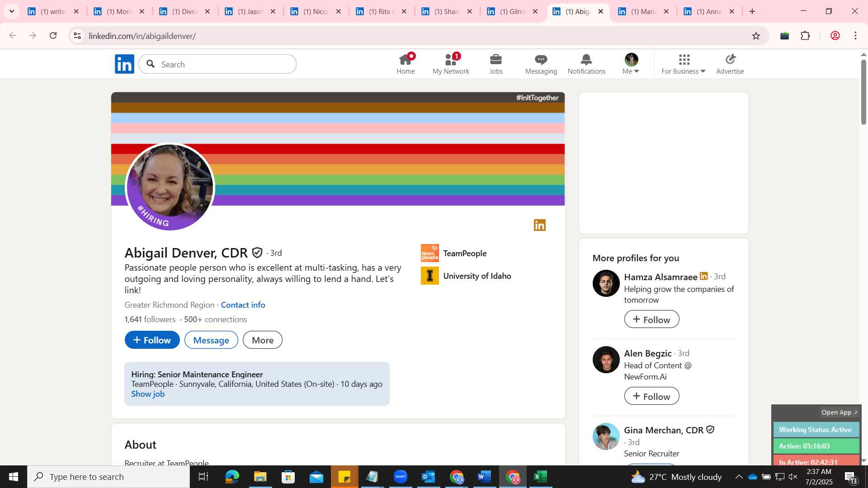Click verification shield next to Abigail Denver
Image resolution: width=868 pixels, height=488 pixels.
(257, 253)
